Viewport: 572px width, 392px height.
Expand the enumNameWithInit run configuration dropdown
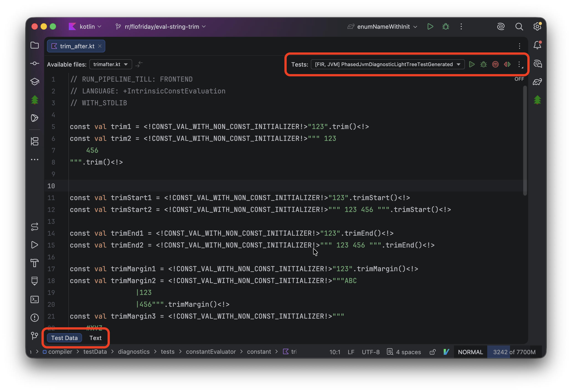tap(415, 27)
